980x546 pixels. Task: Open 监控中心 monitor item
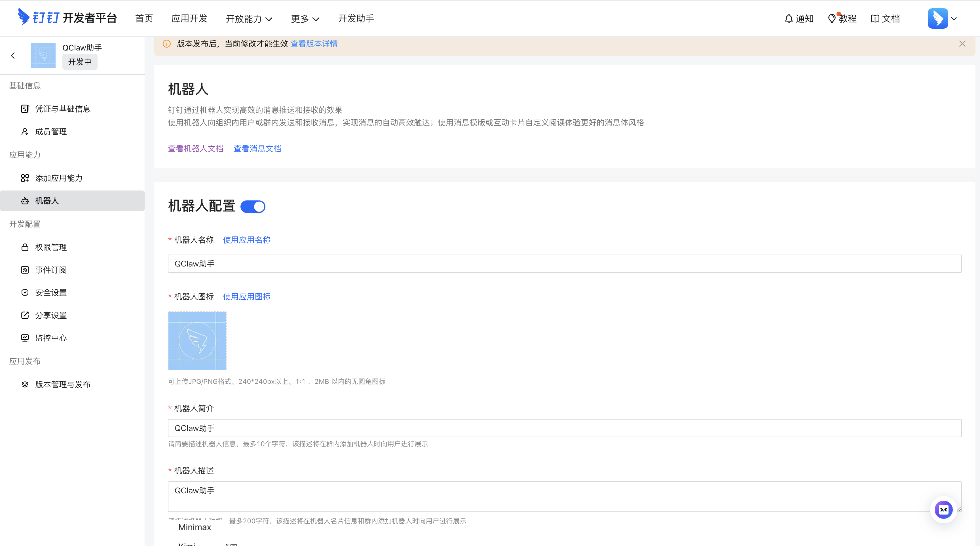click(50, 338)
